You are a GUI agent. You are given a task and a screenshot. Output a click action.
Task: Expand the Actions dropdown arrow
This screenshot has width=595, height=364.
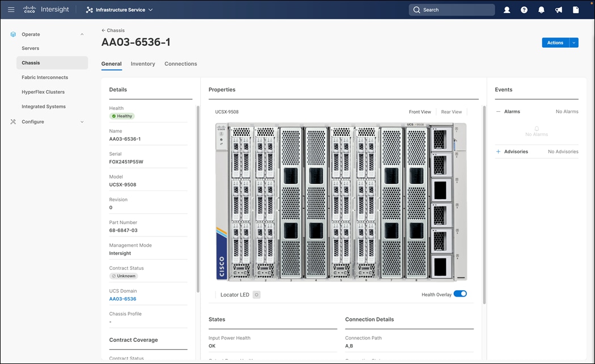[x=573, y=43]
